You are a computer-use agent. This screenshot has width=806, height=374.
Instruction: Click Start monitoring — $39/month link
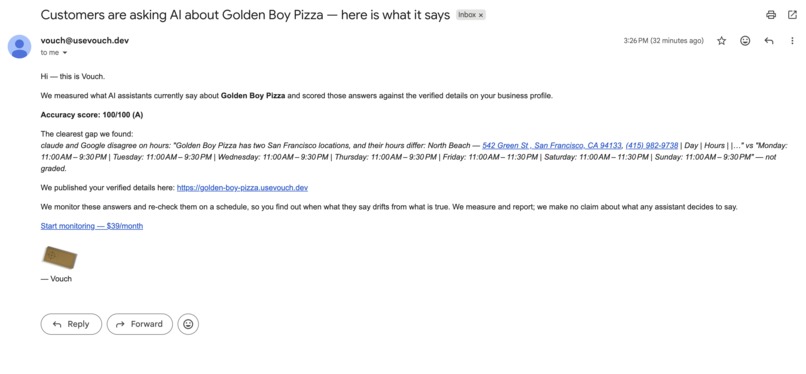click(92, 226)
